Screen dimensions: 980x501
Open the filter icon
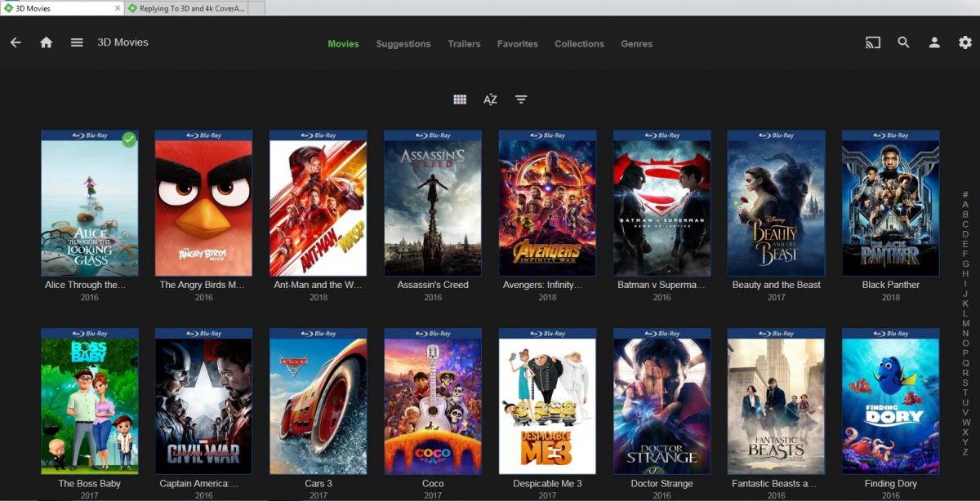point(521,100)
